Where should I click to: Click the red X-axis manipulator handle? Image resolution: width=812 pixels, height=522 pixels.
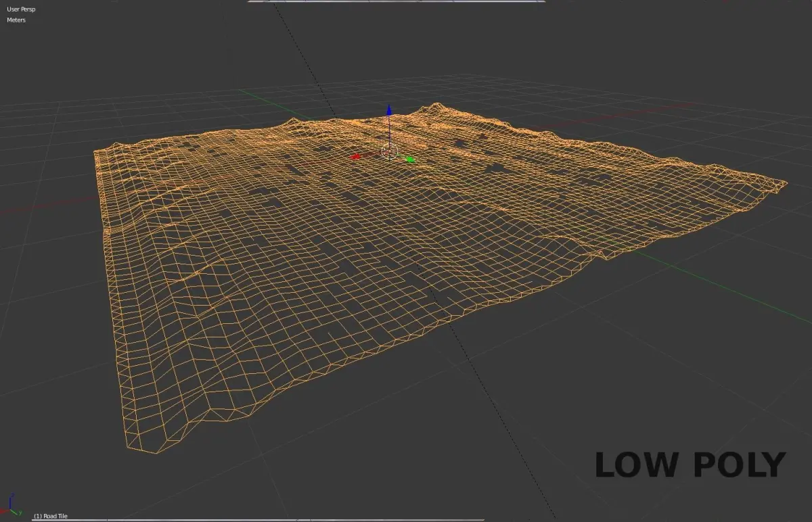[x=357, y=157]
